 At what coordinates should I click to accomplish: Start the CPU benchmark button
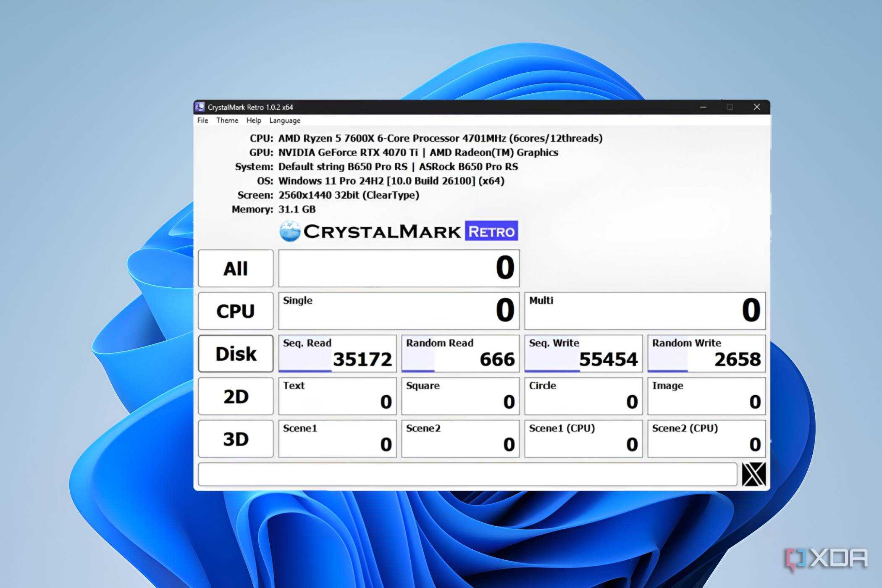point(236,311)
